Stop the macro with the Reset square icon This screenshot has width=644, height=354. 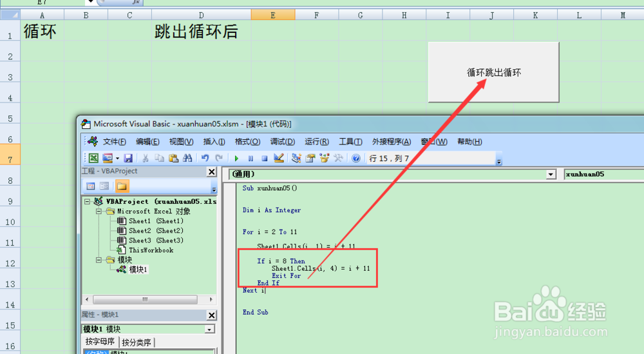tap(265, 158)
